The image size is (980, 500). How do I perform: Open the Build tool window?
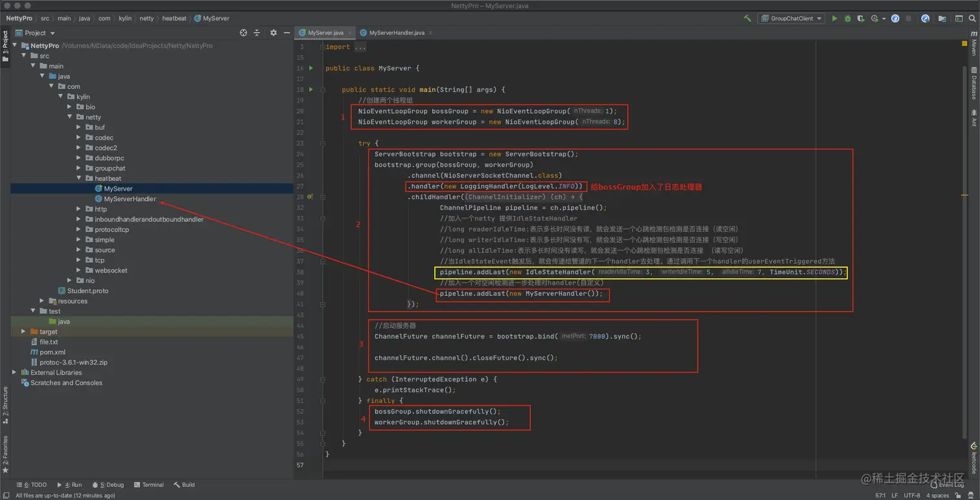click(184, 484)
